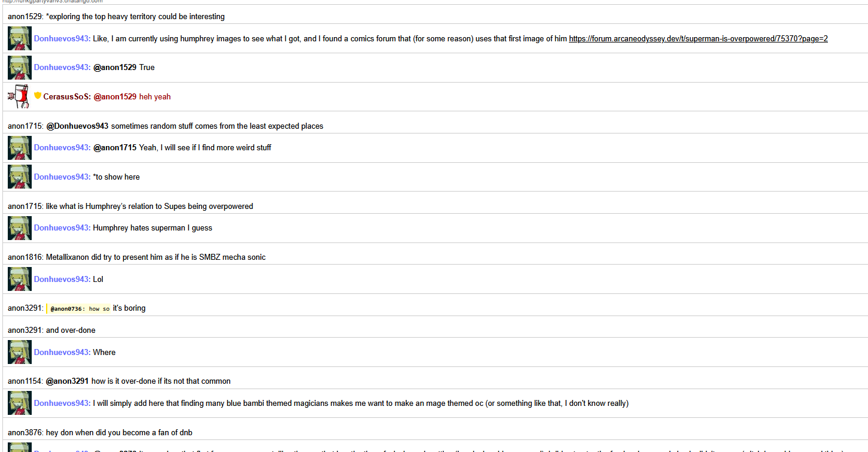Click the avatar beside the '@anon1529 True' message
Image resolution: width=868 pixels, height=452 pixels.
[x=19, y=68]
